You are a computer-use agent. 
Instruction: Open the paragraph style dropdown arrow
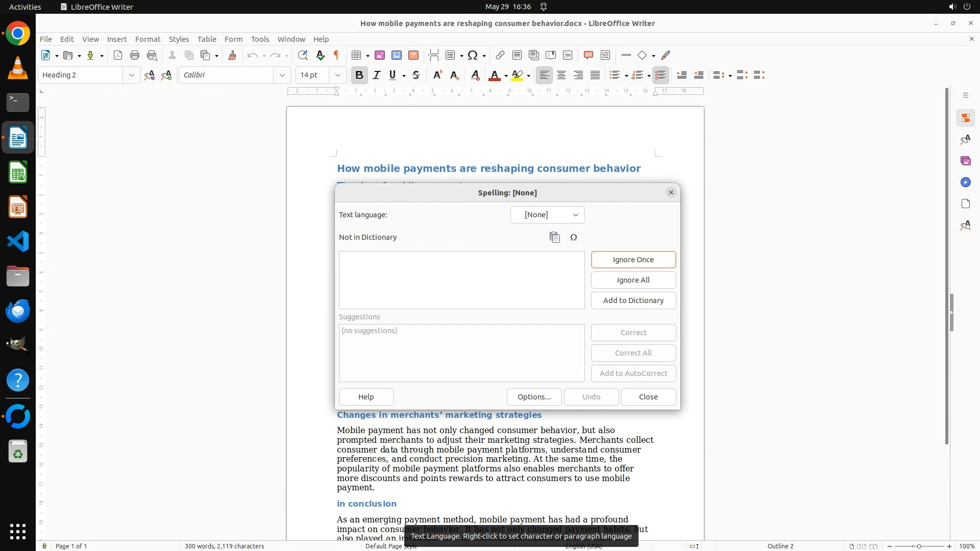(x=131, y=75)
